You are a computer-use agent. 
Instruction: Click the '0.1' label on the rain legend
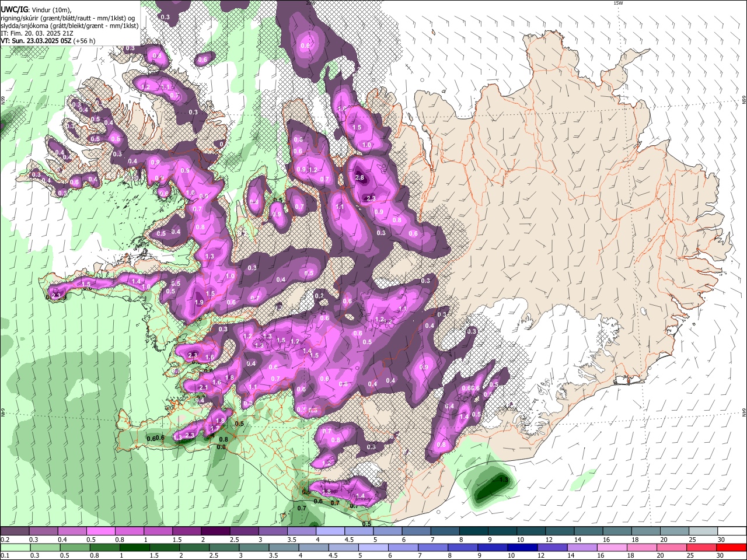pos(5,556)
